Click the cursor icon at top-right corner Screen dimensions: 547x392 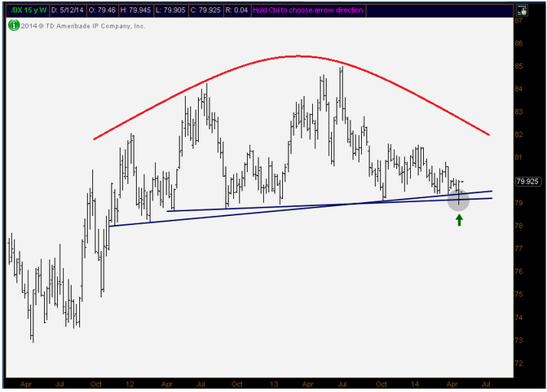pos(523,11)
